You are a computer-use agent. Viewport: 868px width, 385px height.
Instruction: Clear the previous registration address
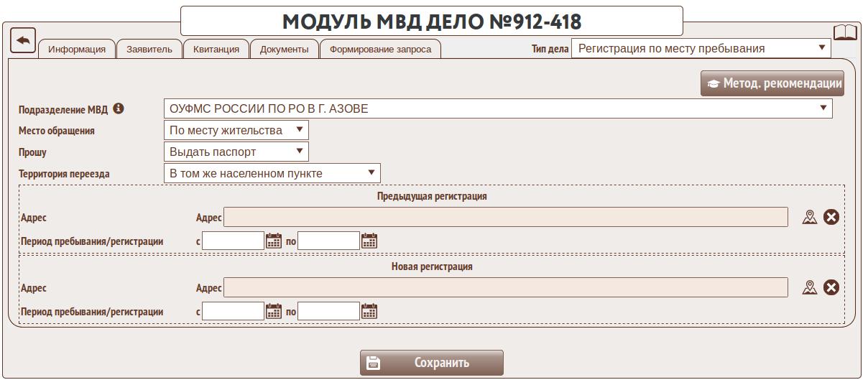(x=831, y=217)
